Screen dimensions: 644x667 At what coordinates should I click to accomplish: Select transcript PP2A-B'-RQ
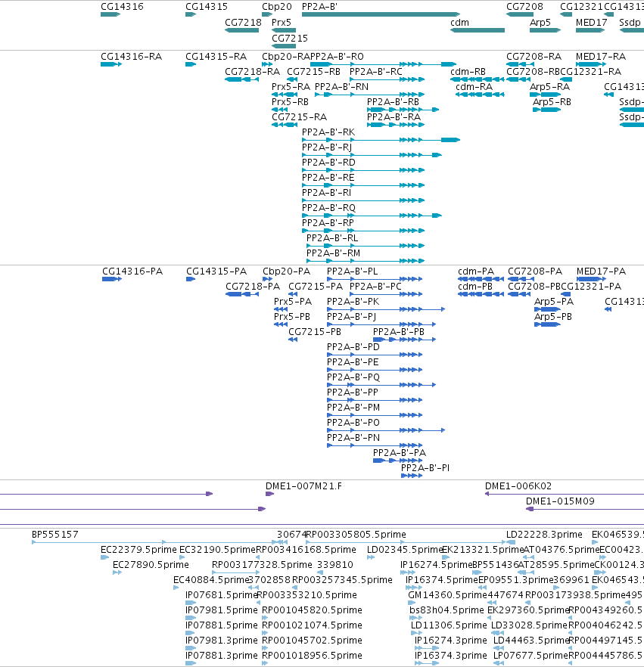pyautogui.click(x=328, y=207)
